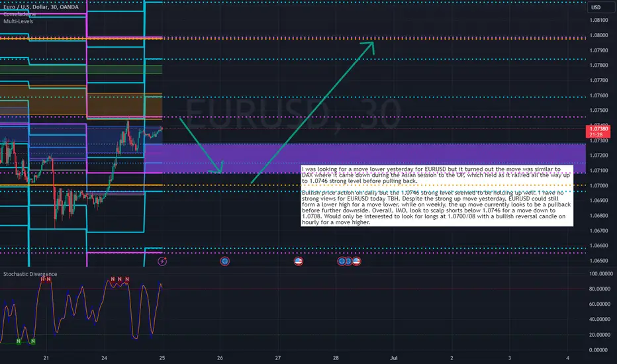Click the 1.06700 price axis label
Screen dimensions: 617x364
click(598, 230)
